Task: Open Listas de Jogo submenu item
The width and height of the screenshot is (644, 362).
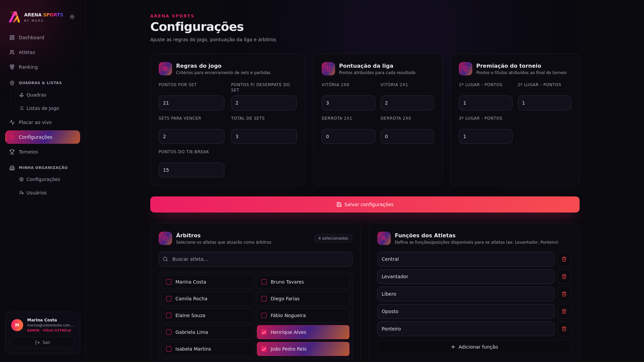Action: pyautogui.click(x=48, y=108)
